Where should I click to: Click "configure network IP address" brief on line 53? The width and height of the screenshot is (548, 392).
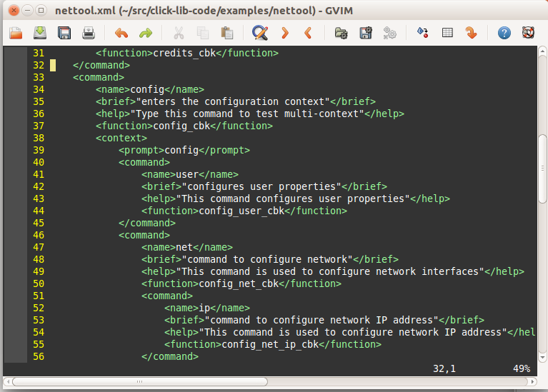click(353, 320)
